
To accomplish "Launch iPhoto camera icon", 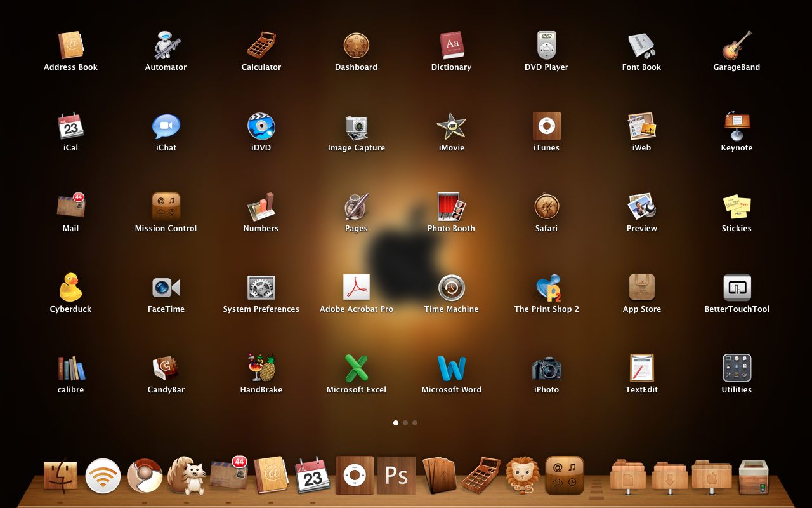I will tap(547, 368).
